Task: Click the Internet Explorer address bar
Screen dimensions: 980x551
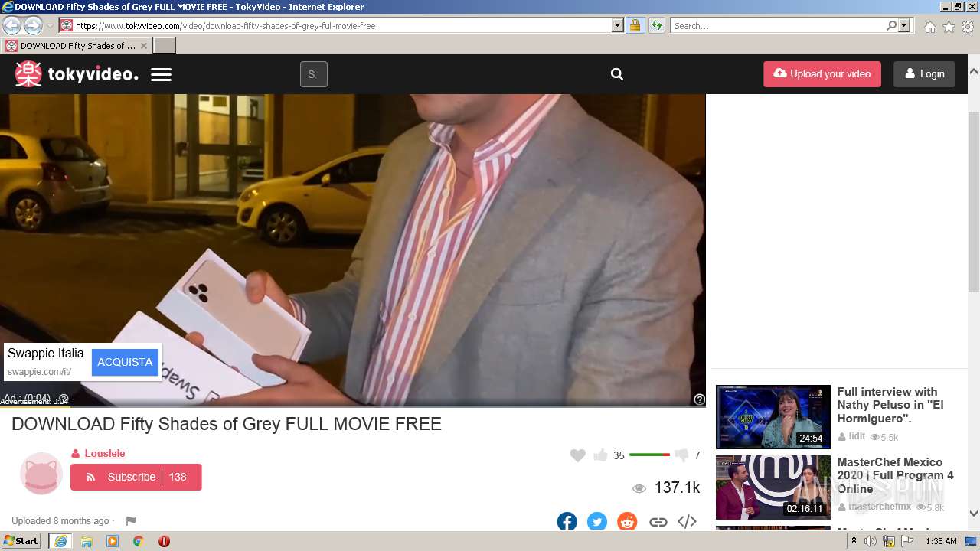Action: click(x=342, y=25)
